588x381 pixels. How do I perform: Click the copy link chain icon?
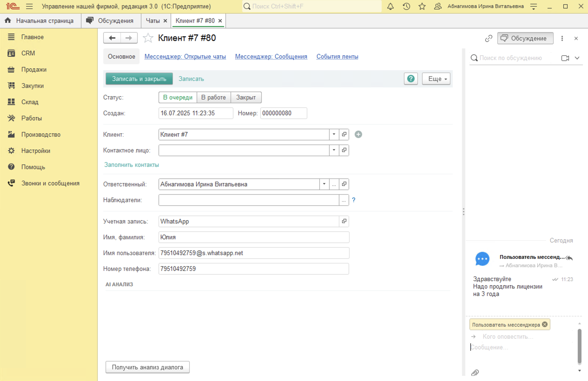[489, 39]
